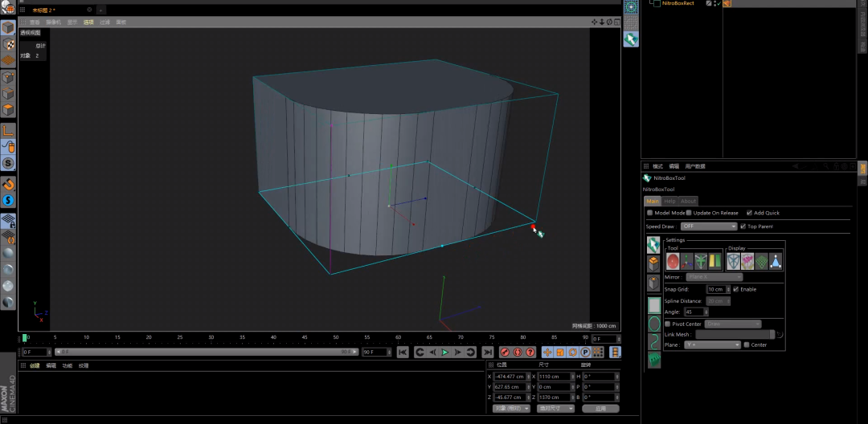Jump to timeline end button
868x424 pixels.
[x=487, y=353]
